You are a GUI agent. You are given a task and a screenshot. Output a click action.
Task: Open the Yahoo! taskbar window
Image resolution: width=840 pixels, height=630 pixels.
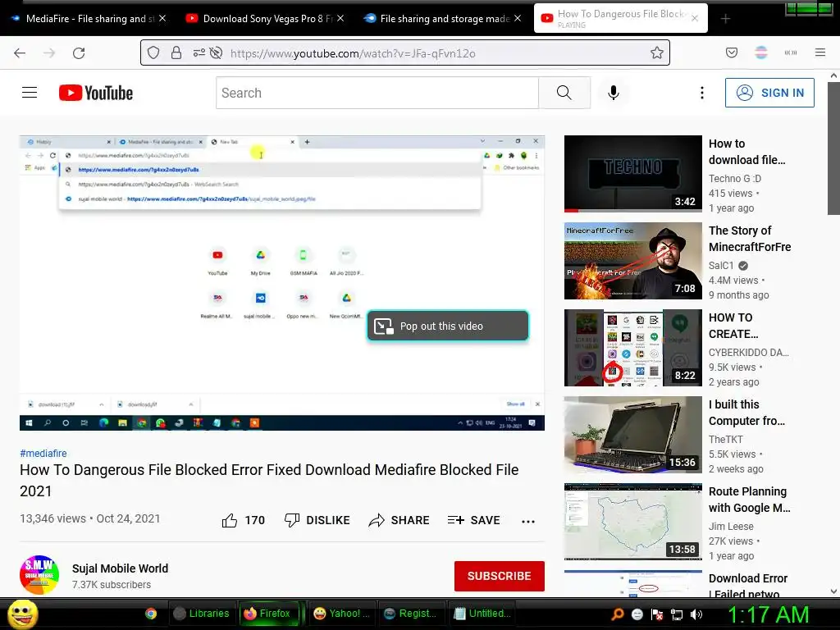click(342, 614)
